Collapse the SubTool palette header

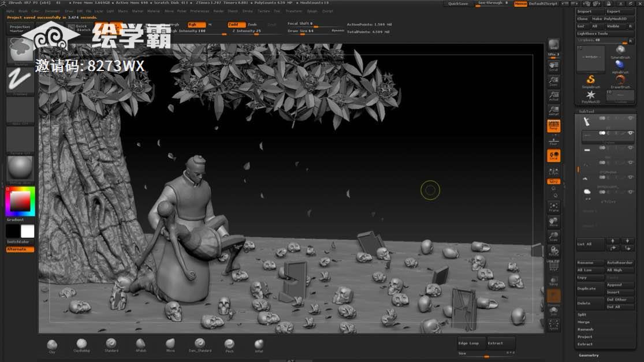pyautogui.click(x=586, y=111)
